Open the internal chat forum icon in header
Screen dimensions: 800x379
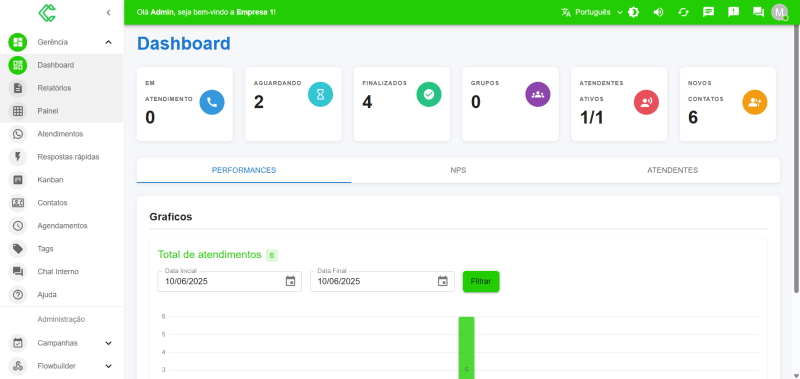tap(759, 12)
